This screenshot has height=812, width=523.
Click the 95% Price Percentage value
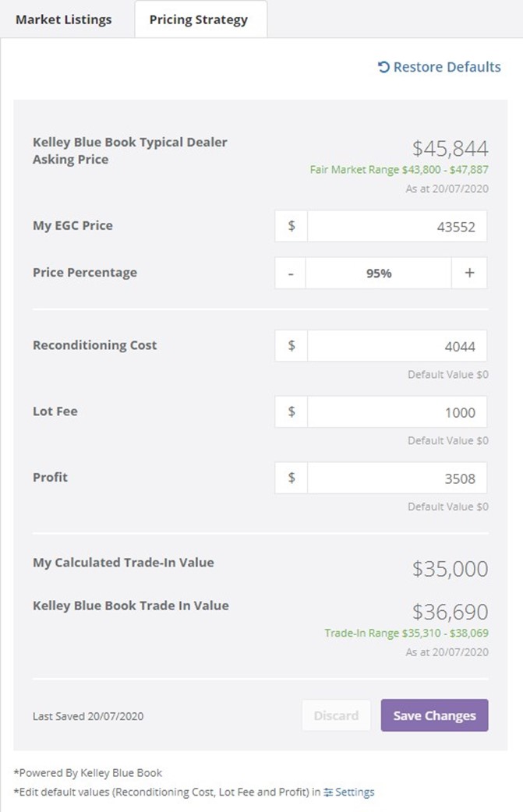click(379, 273)
